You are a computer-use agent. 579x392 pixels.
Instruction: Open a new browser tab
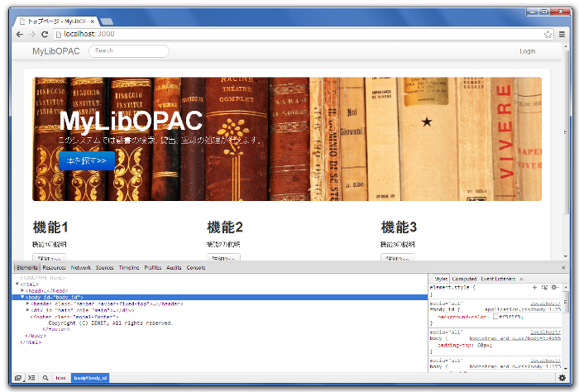coord(107,22)
